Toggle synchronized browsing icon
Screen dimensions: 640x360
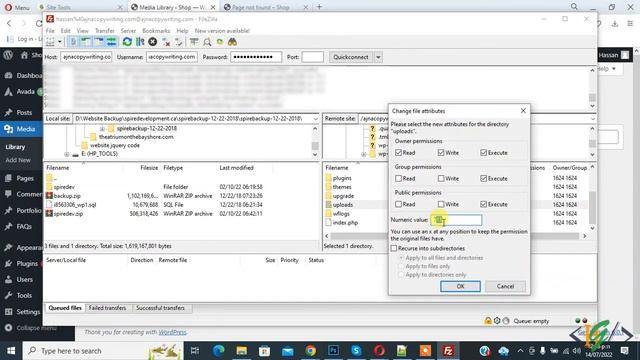[x=220, y=42]
